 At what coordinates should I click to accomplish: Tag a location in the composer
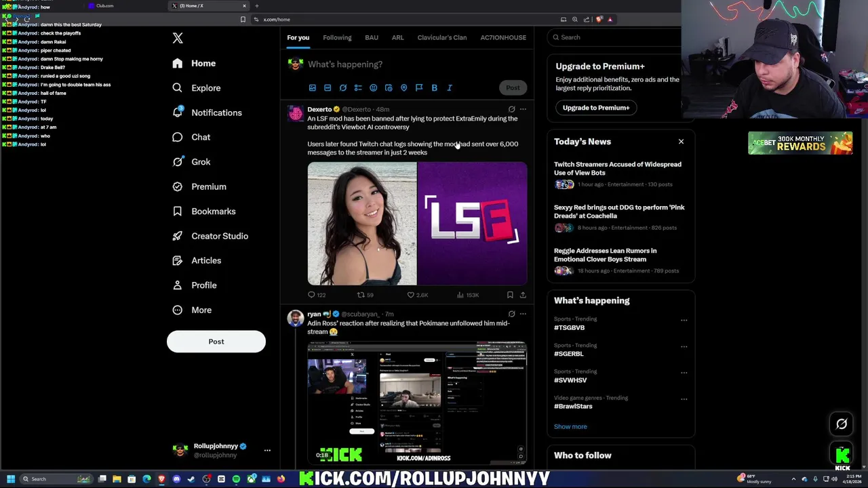[x=404, y=87]
